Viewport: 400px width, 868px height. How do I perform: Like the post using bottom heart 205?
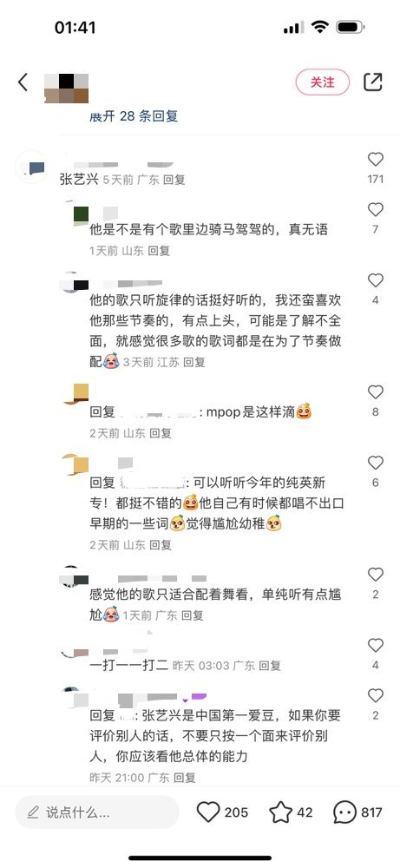click(x=208, y=812)
